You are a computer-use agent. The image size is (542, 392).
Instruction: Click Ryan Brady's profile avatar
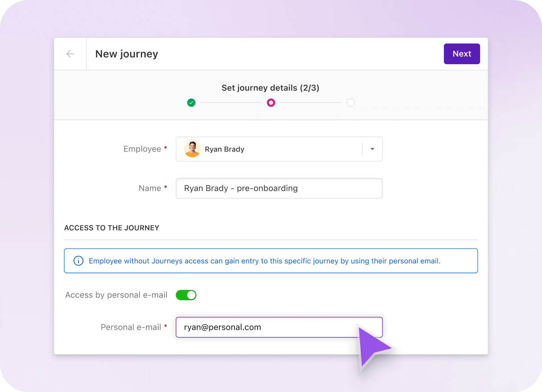pyautogui.click(x=192, y=149)
